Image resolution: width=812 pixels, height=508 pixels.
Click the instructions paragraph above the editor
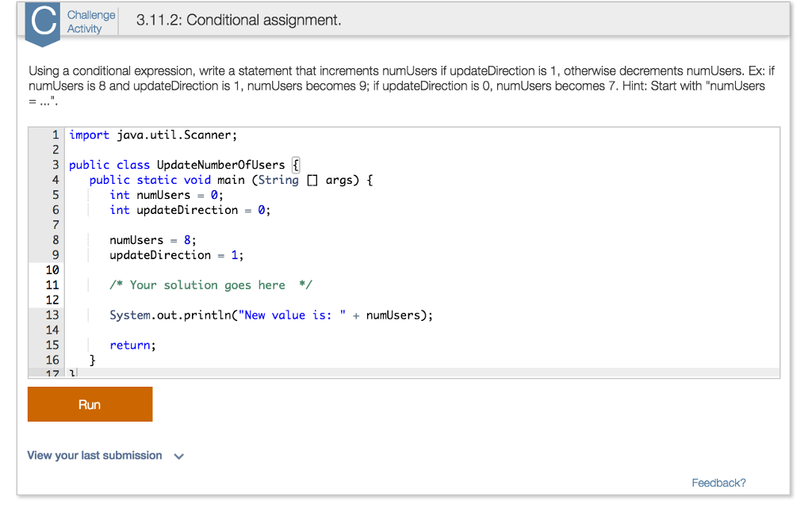click(x=396, y=85)
